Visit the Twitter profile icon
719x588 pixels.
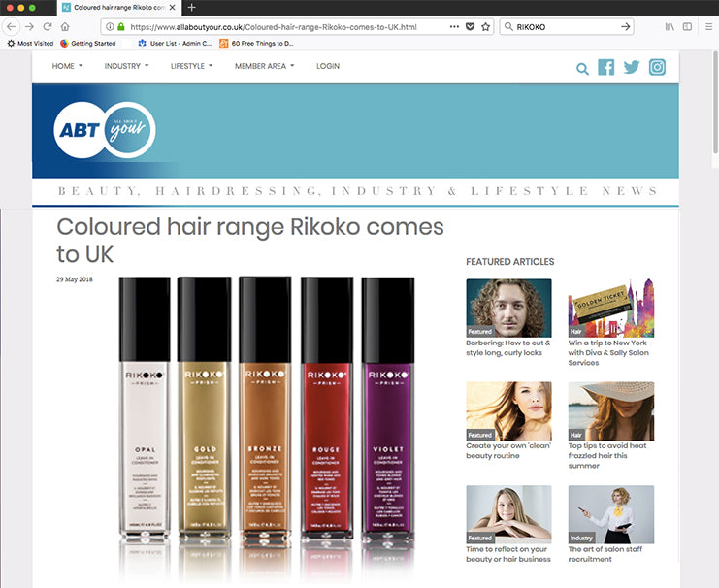tap(632, 67)
